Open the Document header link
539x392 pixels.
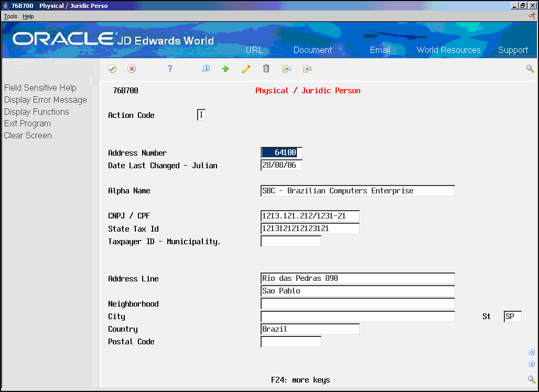tap(312, 50)
